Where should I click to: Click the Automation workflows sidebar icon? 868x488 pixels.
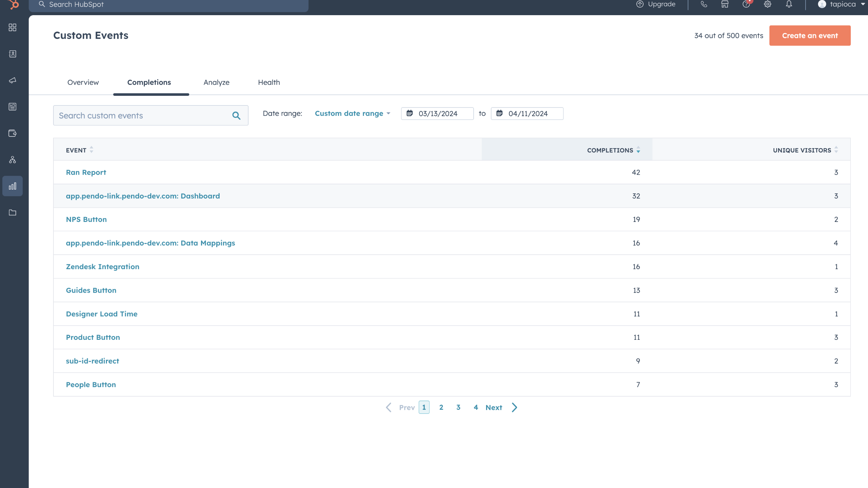coord(12,160)
